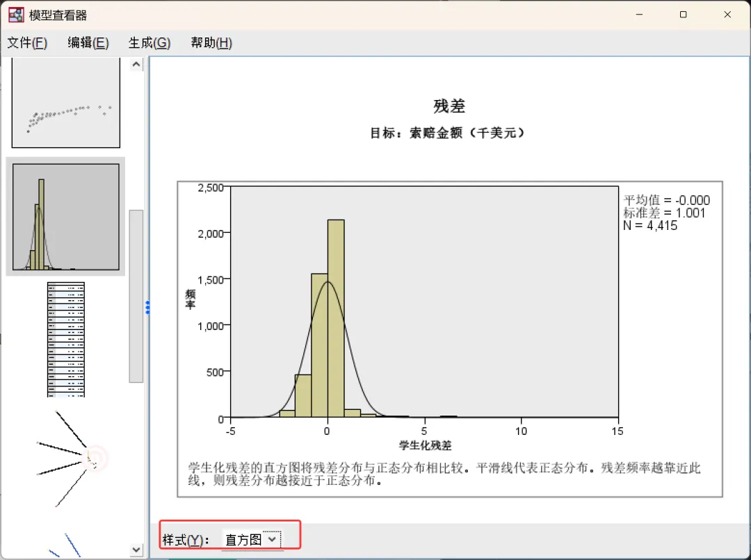Image resolution: width=751 pixels, height=560 pixels.
Task: Select the blue lines thumbnail at bottom
Action: [x=66, y=545]
